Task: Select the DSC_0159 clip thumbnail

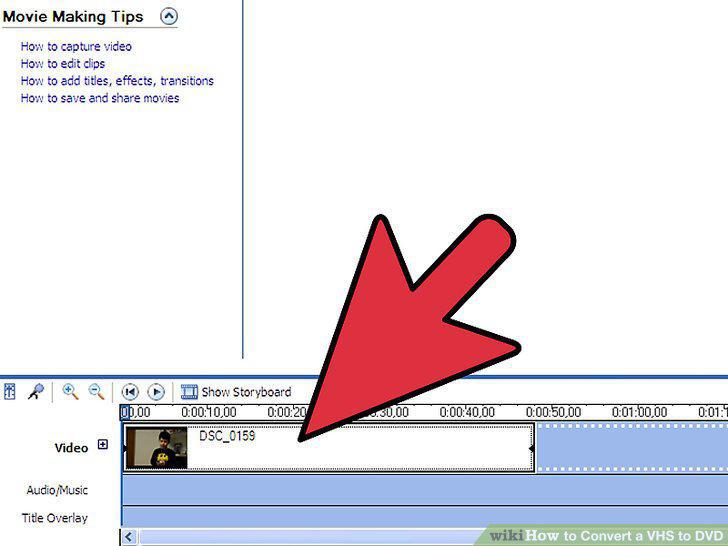Action: (x=157, y=448)
